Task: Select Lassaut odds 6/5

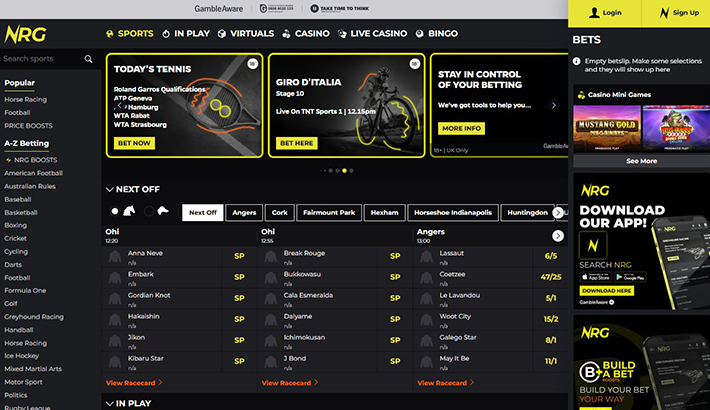Action: tap(551, 256)
